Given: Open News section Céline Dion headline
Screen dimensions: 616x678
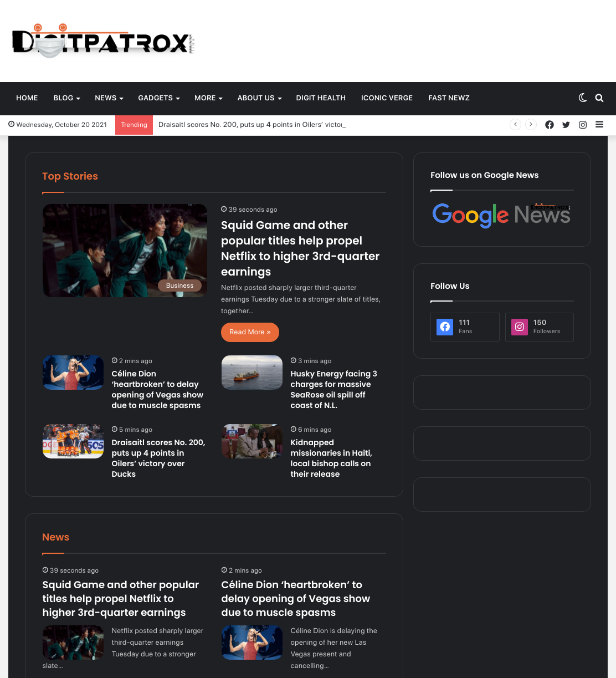Looking at the screenshot, I should pyautogui.click(x=296, y=599).
